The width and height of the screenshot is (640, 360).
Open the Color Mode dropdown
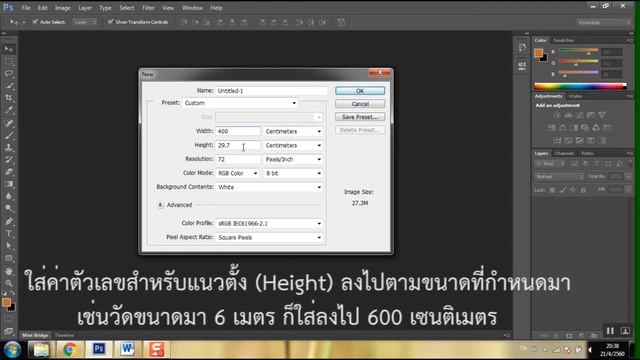coord(238,173)
